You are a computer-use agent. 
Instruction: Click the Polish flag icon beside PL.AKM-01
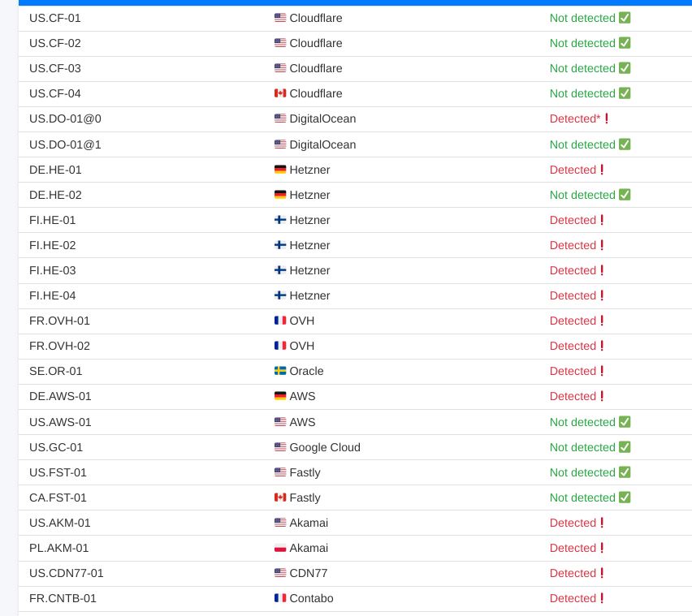[280, 548]
